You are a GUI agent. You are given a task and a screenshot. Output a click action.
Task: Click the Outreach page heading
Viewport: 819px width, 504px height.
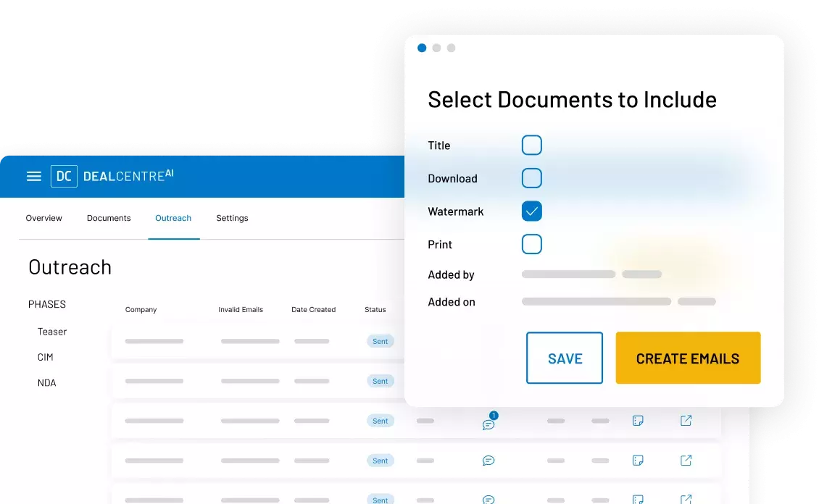(x=70, y=267)
